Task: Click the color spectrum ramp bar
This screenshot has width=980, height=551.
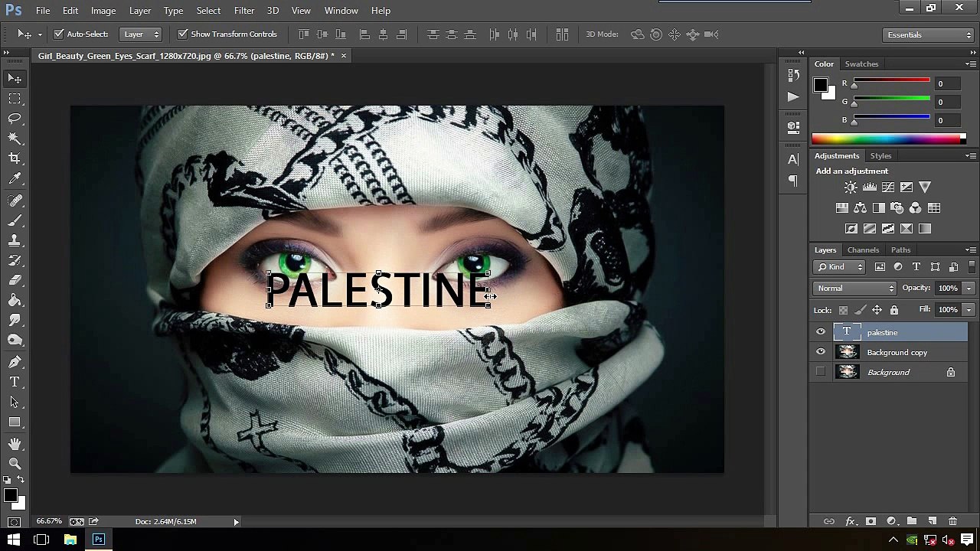Action: (x=889, y=139)
